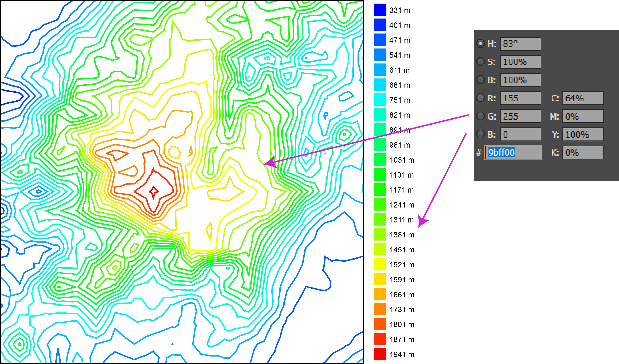Select the Blue channel radio button
619x364 pixels.
(480, 134)
